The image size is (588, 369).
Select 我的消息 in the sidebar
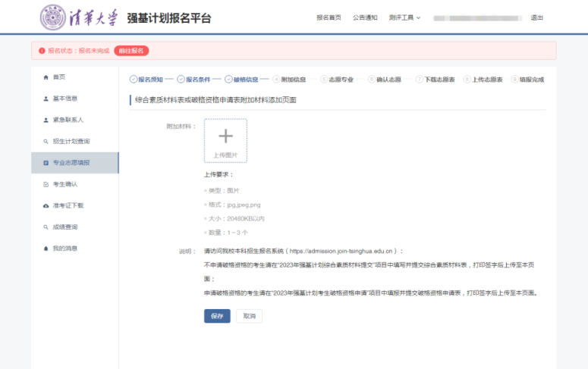75,249
